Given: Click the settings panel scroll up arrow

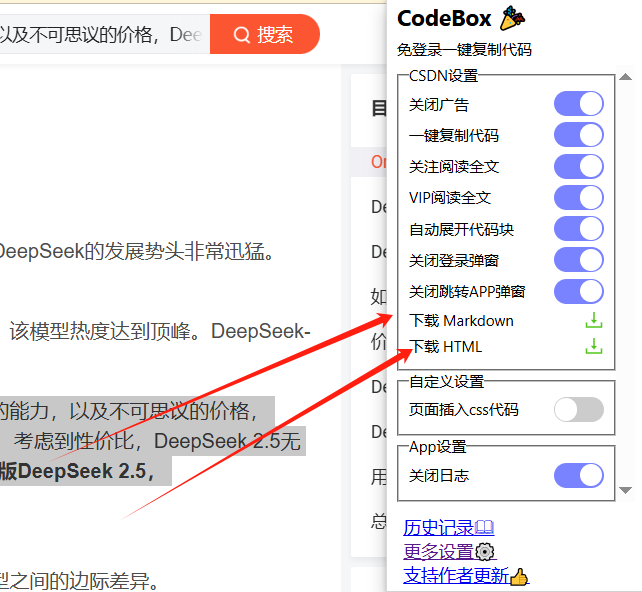Looking at the screenshot, I should click(x=625, y=77).
